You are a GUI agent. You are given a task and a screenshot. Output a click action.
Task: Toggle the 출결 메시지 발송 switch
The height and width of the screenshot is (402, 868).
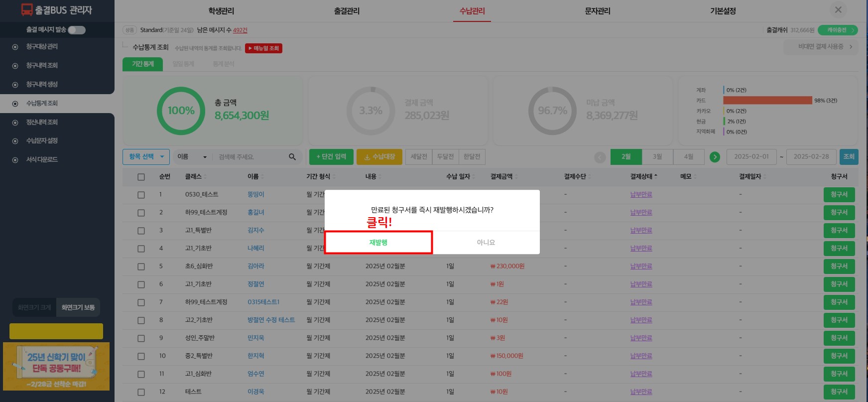point(77,30)
